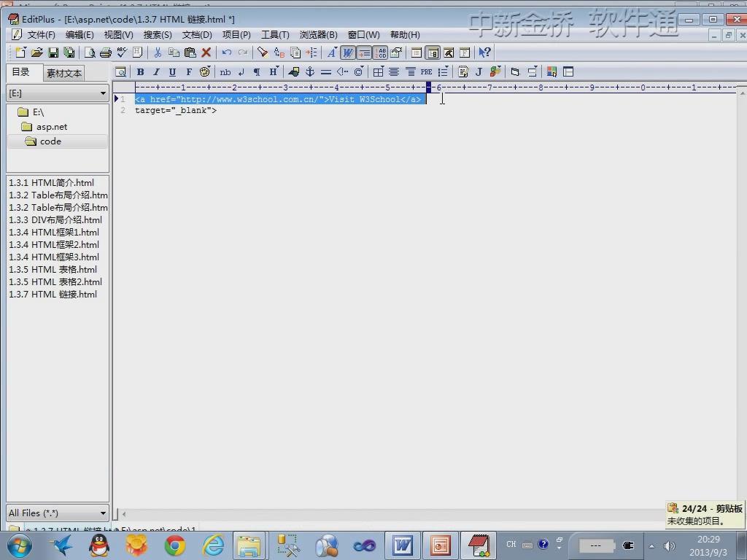Open the 编辑(E) menu
Viewport: 747px width, 560px height.
tap(80, 35)
